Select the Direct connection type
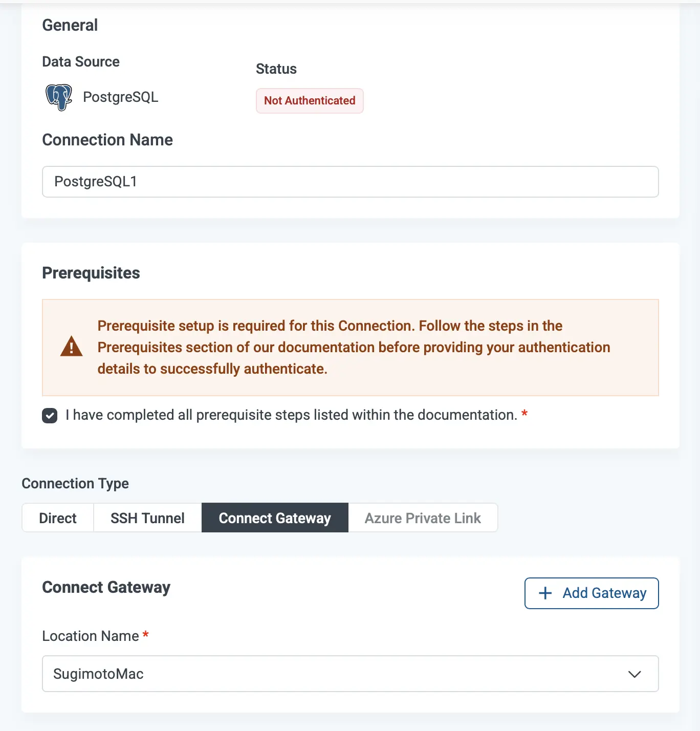Viewport: 700px width, 731px height. coord(58,518)
